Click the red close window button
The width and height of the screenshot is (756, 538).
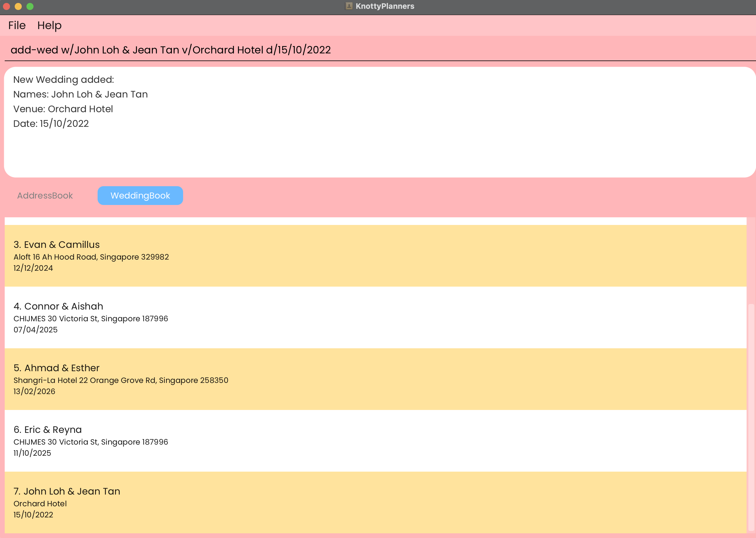(x=6, y=6)
